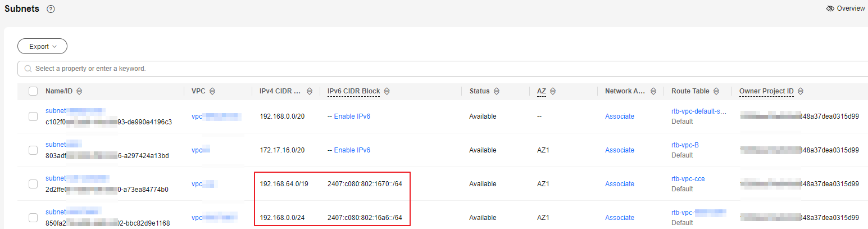Sort by AZ column icon
The height and width of the screenshot is (229, 868).
pos(553,91)
